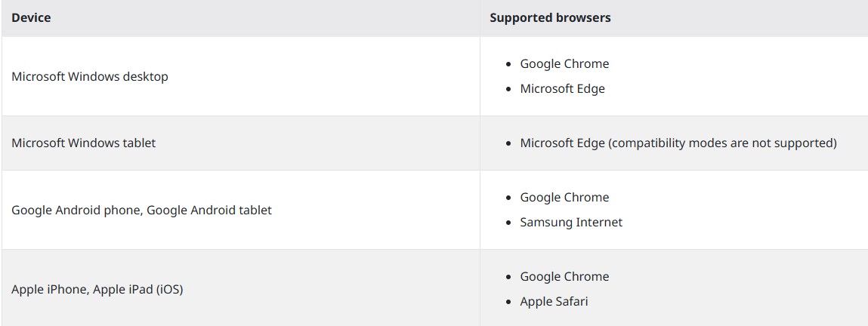Viewport: 868px width, 326px height.
Task: Click the Google Android tablet text
Action: pyautogui.click(x=209, y=210)
